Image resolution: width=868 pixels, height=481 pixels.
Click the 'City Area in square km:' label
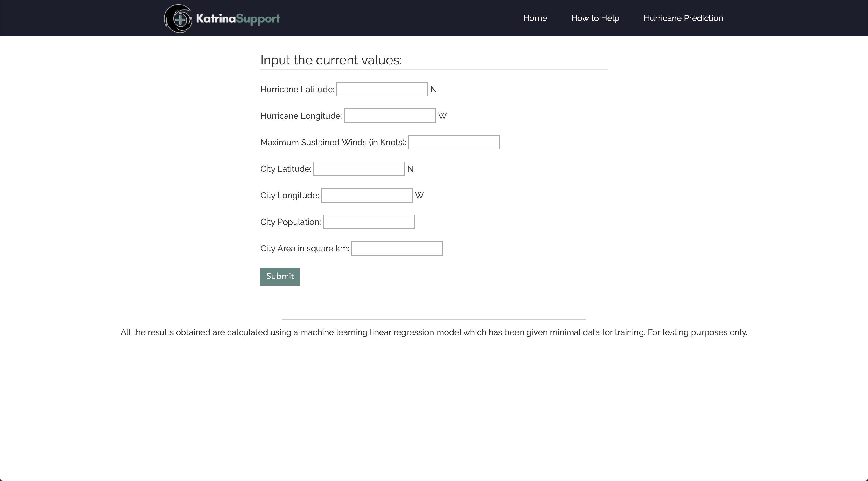[x=305, y=249]
